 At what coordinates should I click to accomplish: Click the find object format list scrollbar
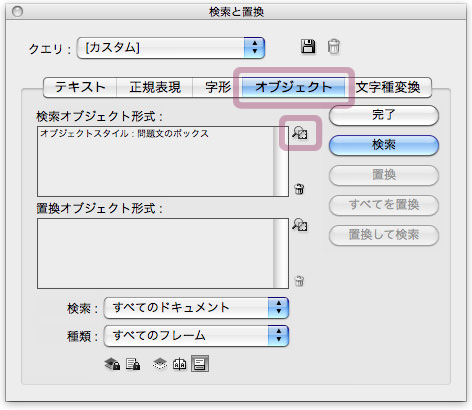click(x=281, y=161)
